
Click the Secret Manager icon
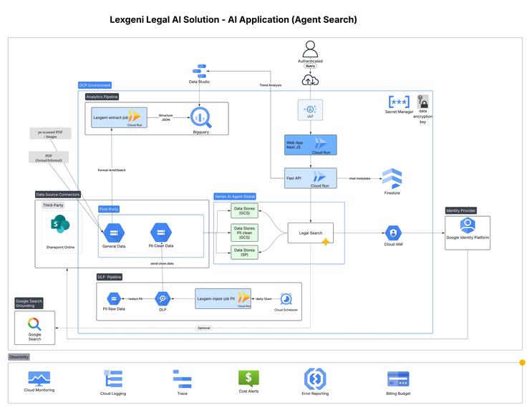(399, 102)
